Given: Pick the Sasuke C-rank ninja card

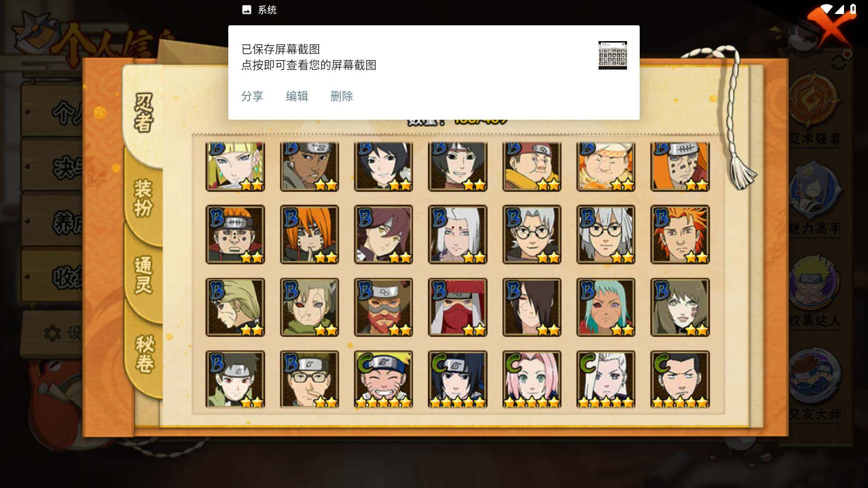Looking at the screenshot, I should pos(458,380).
